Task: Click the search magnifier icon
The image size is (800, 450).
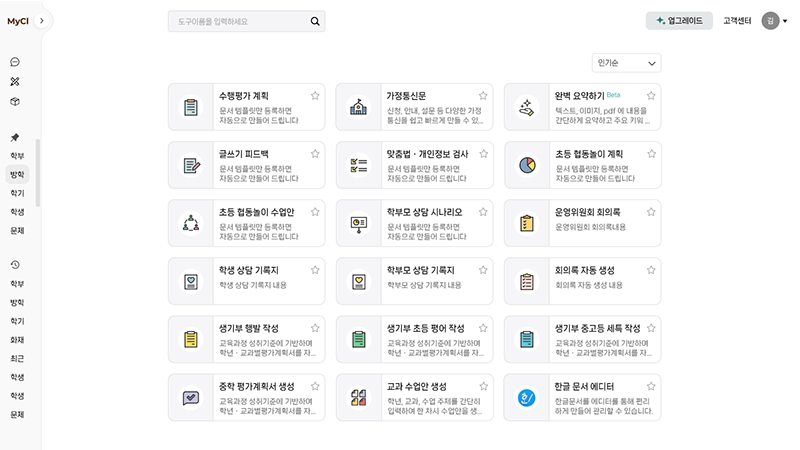Action: pos(315,21)
